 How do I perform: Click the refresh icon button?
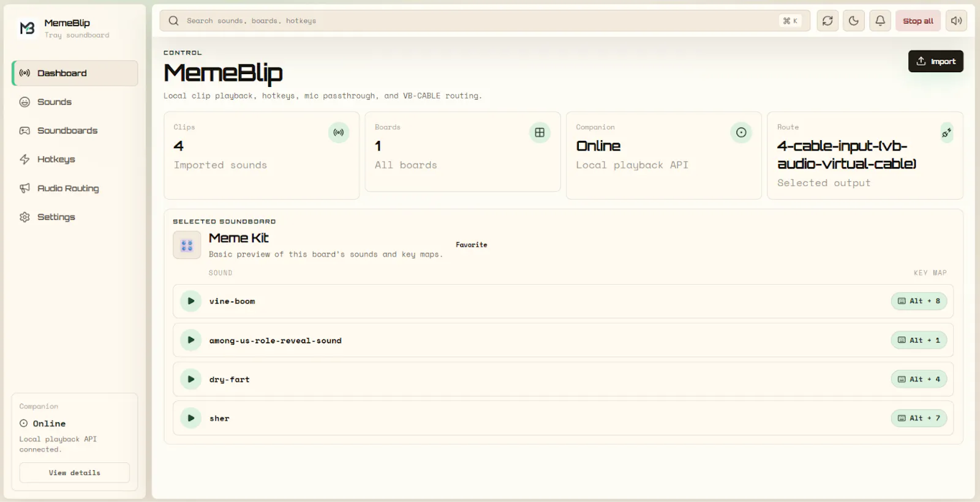click(827, 21)
